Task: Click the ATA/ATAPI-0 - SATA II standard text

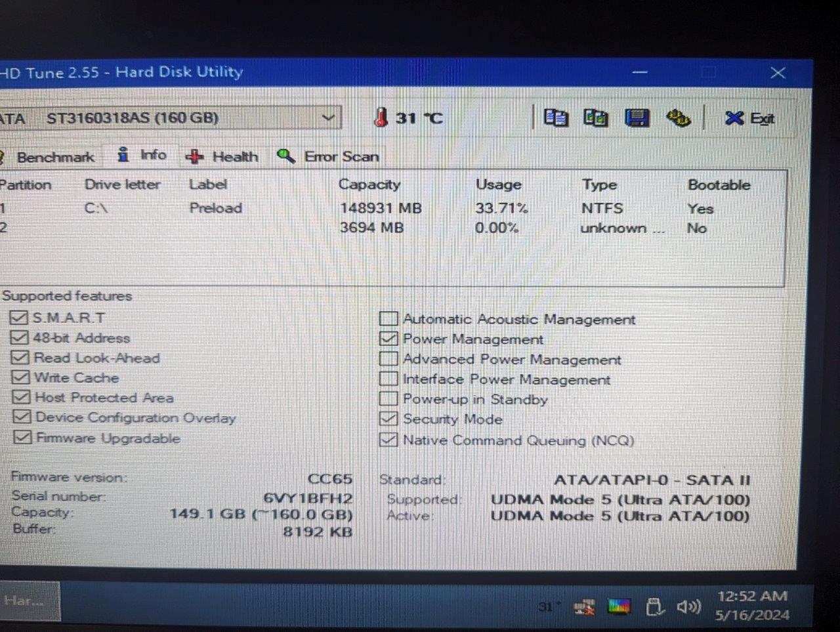Action: 652,480
